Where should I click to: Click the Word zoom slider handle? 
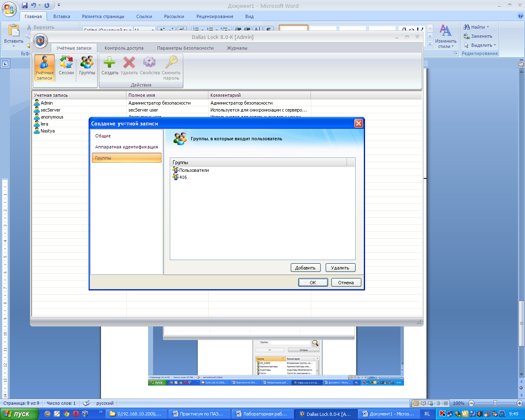click(495, 403)
